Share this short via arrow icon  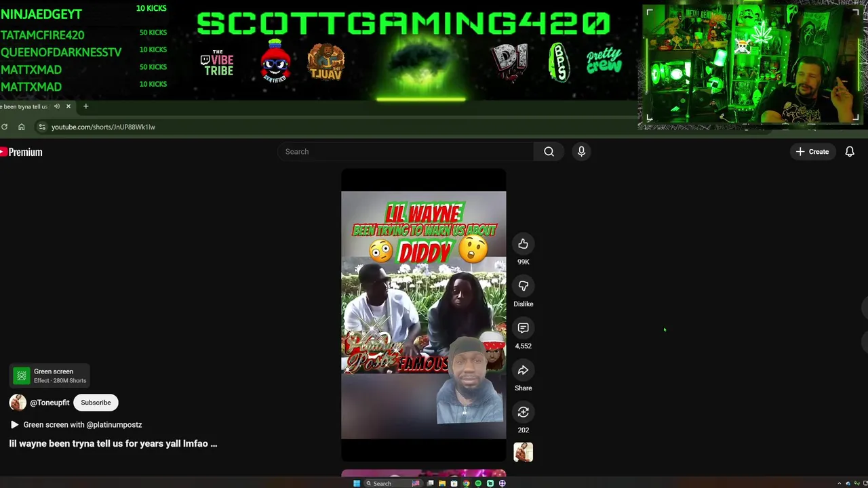point(523,370)
